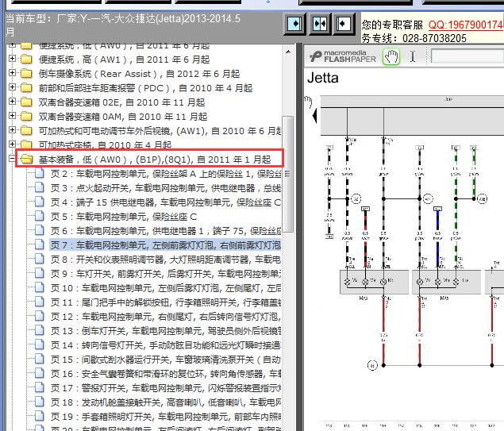The width and height of the screenshot is (504, 431).
Task: Click the open folder icon of 基本装备
Action: (x=26, y=159)
